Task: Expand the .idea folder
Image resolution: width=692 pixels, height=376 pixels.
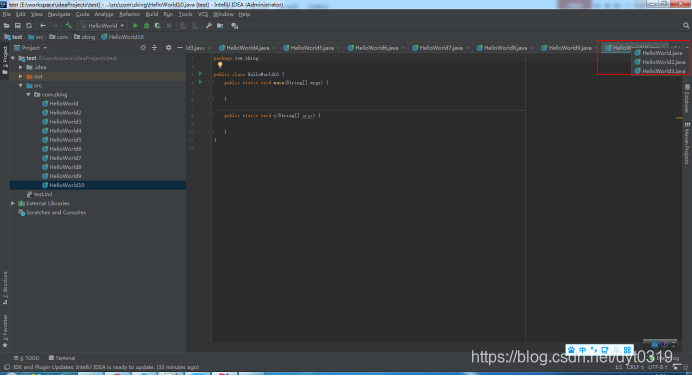Action: 21,68
